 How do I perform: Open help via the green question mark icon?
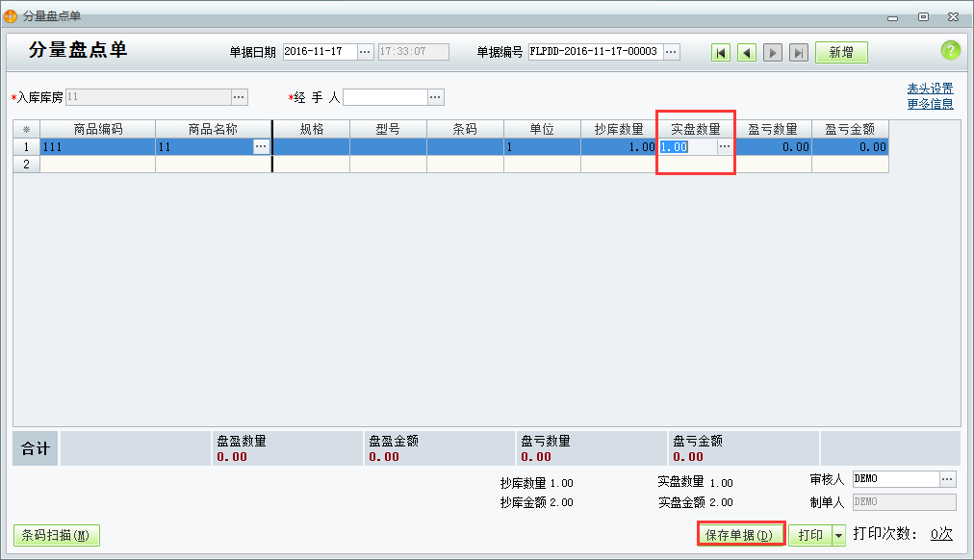(x=951, y=51)
